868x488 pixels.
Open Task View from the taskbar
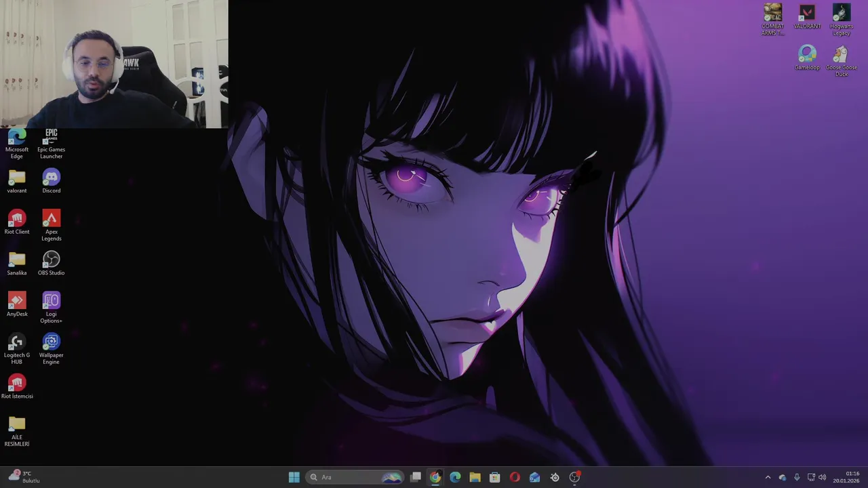[x=416, y=477]
